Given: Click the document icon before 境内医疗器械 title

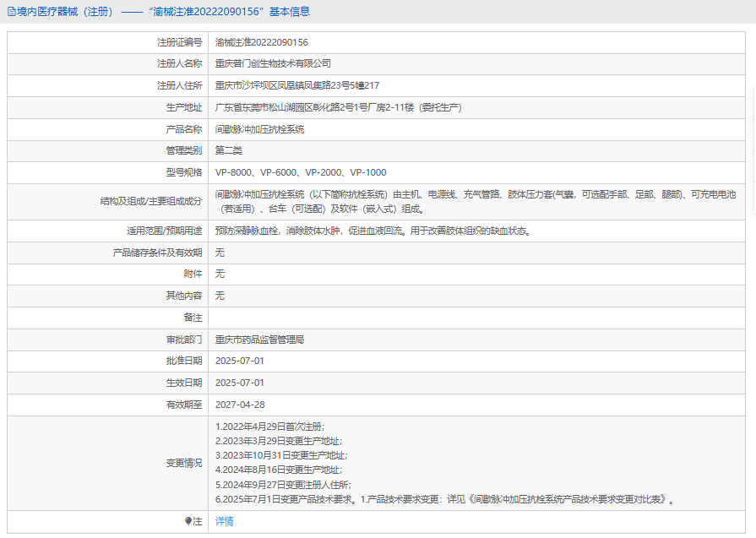Looking at the screenshot, I should point(12,12).
